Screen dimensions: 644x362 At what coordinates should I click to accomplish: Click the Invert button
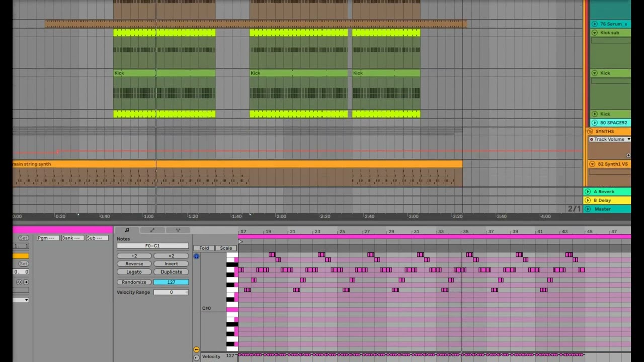(171, 264)
